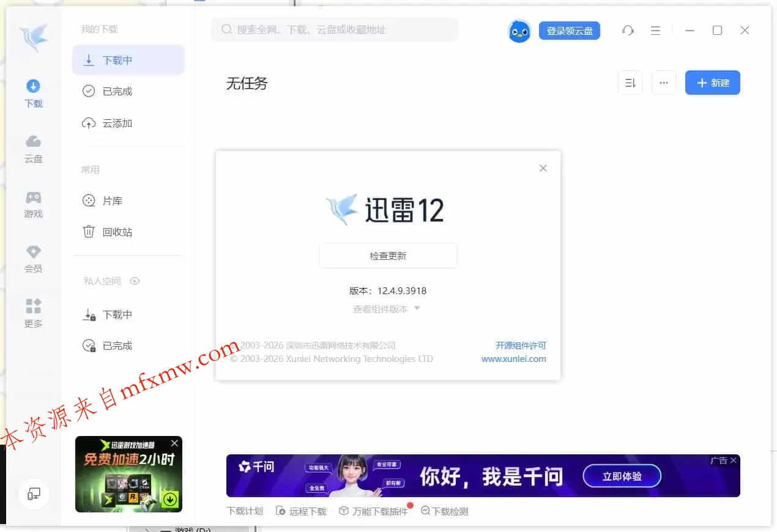The height and width of the screenshot is (532, 777).
Task: Open the 云添加 cloud add item
Action: (128, 123)
